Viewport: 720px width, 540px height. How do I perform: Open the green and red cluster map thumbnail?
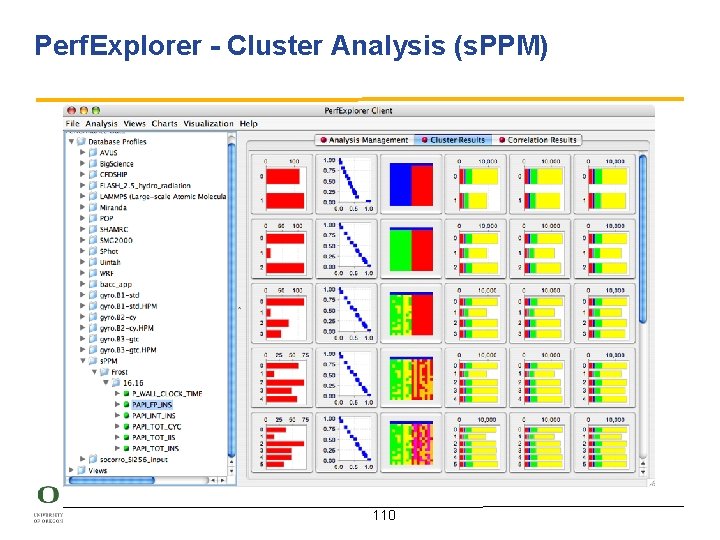[x=411, y=249]
